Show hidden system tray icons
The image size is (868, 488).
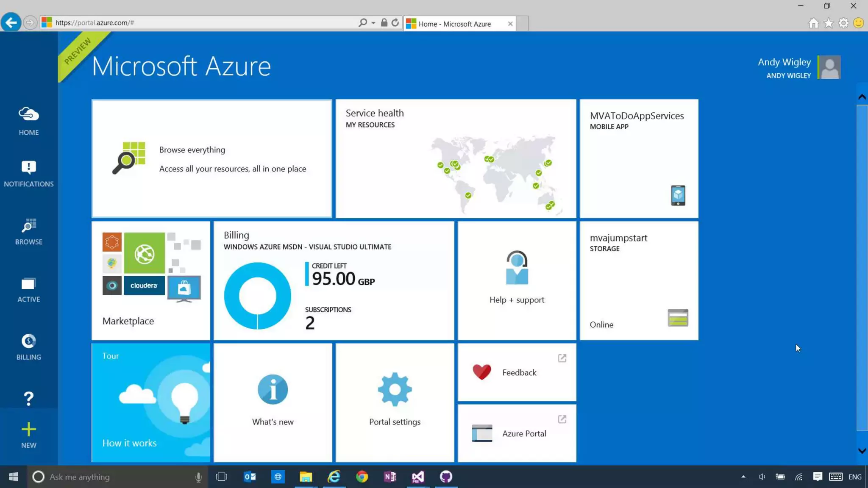[743, 477]
